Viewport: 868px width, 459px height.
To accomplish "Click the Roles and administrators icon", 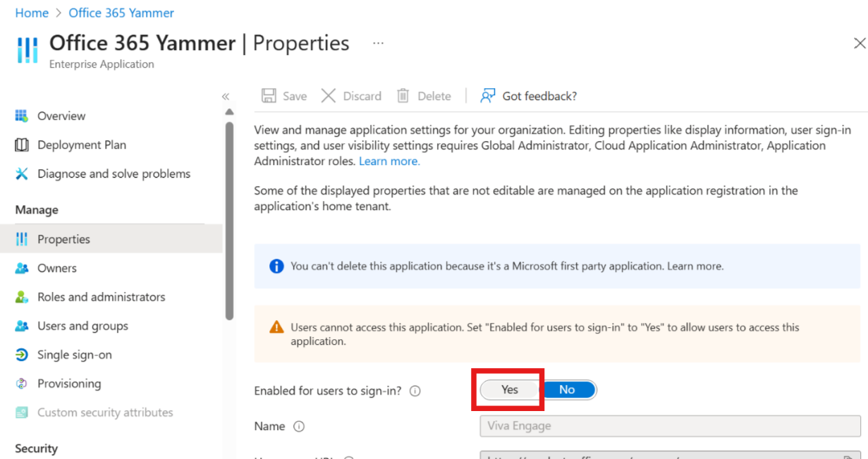I will pyautogui.click(x=22, y=297).
